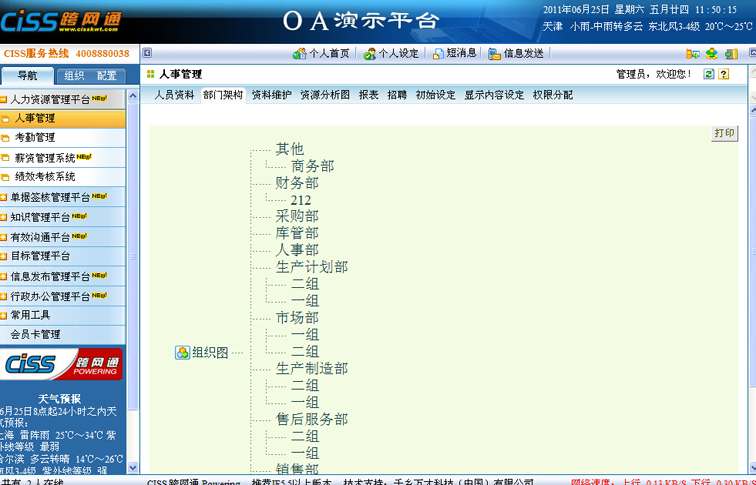Click the CISS 跨网通 Powering banner image
This screenshot has height=485, width=756.
[x=64, y=364]
